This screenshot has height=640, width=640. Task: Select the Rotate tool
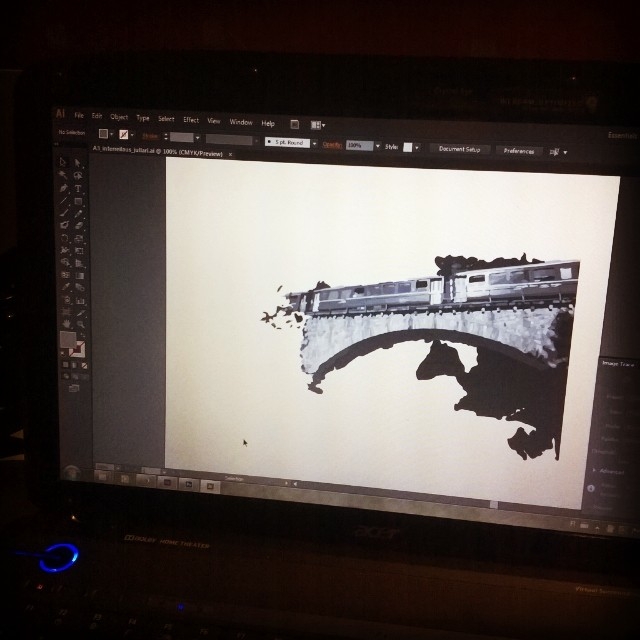coord(64,238)
